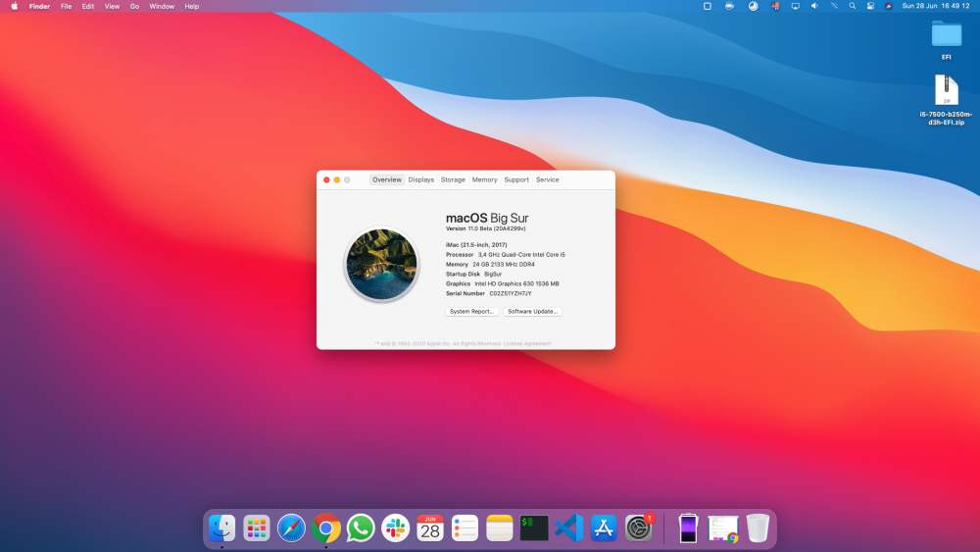
Task: Open the Help menu
Action: pos(192,6)
